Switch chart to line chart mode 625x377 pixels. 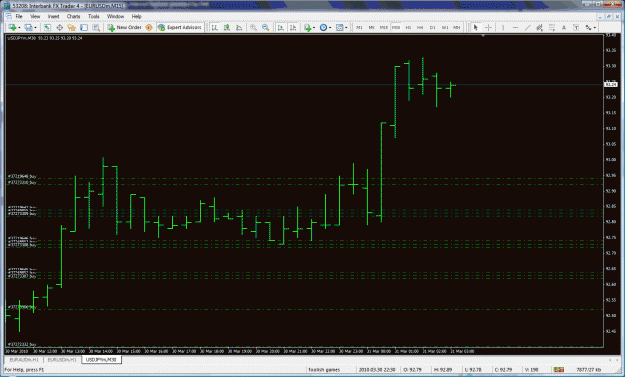pos(239,27)
